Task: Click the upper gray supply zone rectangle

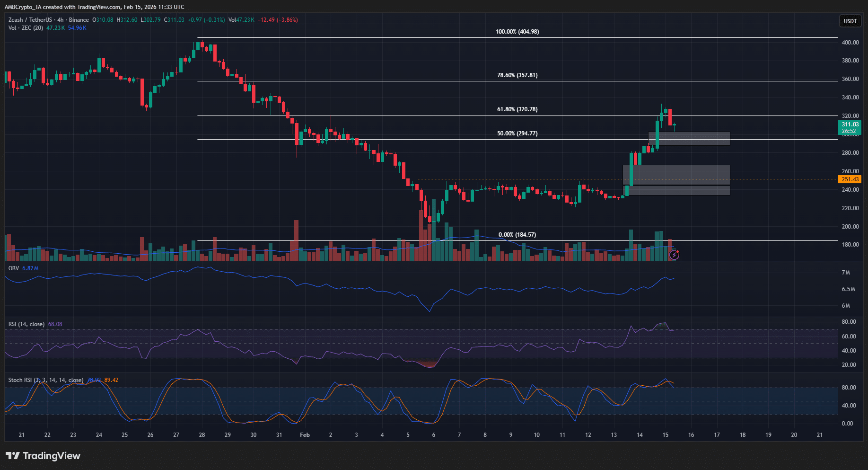Action: click(x=700, y=138)
